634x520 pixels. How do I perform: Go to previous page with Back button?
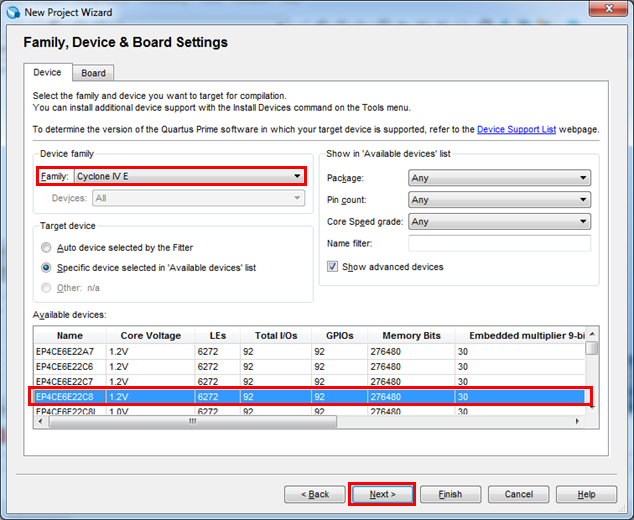(315, 494)
